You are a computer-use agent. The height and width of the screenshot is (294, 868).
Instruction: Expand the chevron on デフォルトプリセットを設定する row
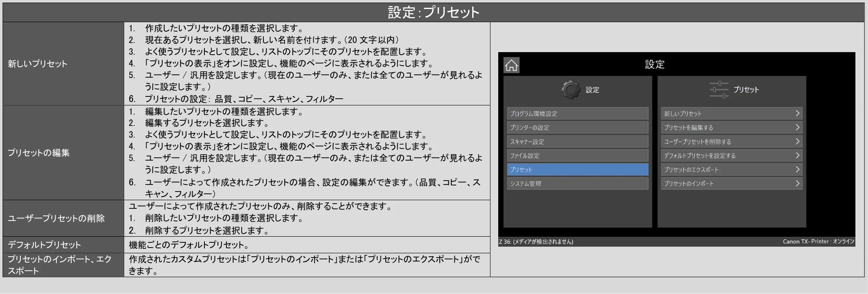[x=797, y=155]
